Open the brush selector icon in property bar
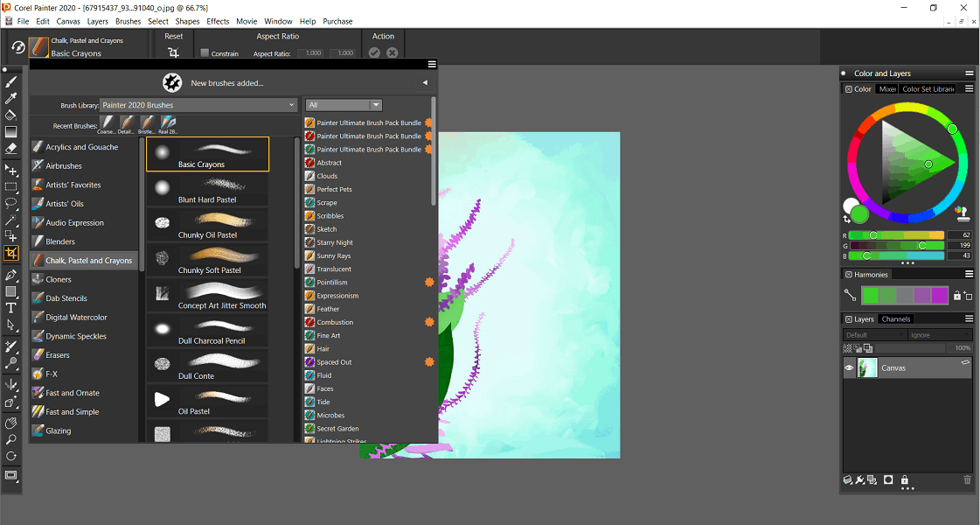The width and height of the screenshot is (980, 525). (38, 47)
